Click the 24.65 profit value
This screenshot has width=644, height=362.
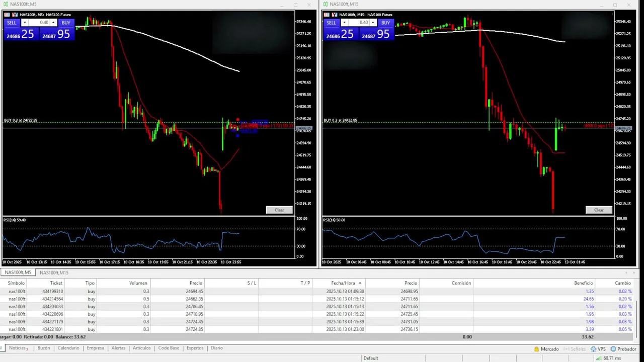point(588,299)
